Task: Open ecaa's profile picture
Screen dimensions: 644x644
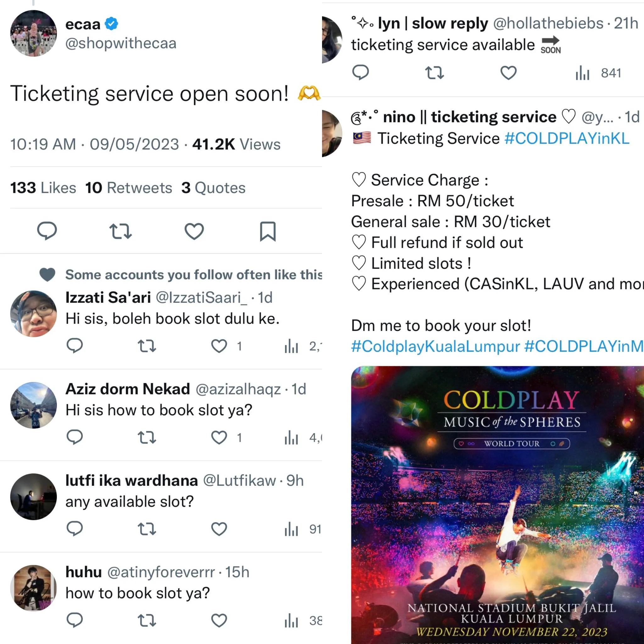Action: 33,33
